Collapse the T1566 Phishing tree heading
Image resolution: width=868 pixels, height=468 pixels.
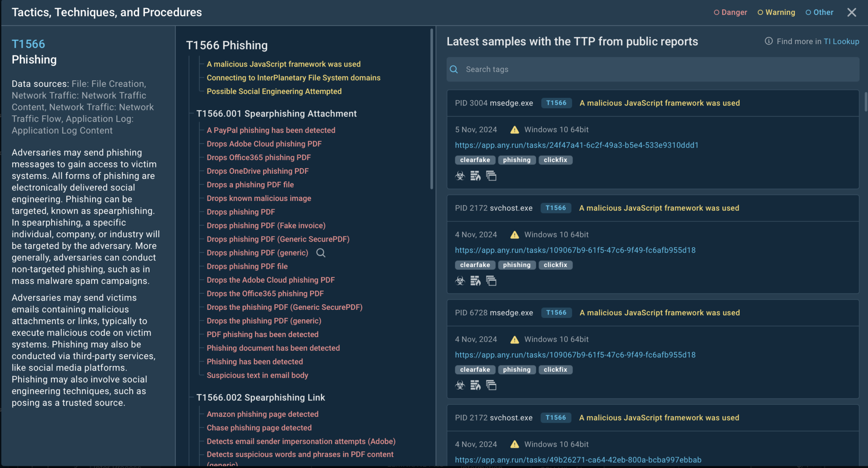227,45
